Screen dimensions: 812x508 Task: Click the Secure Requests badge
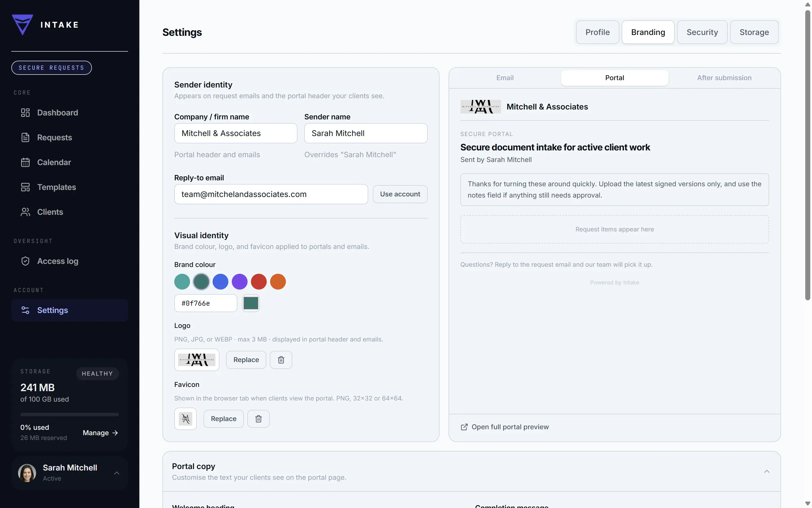coord(51,68)
